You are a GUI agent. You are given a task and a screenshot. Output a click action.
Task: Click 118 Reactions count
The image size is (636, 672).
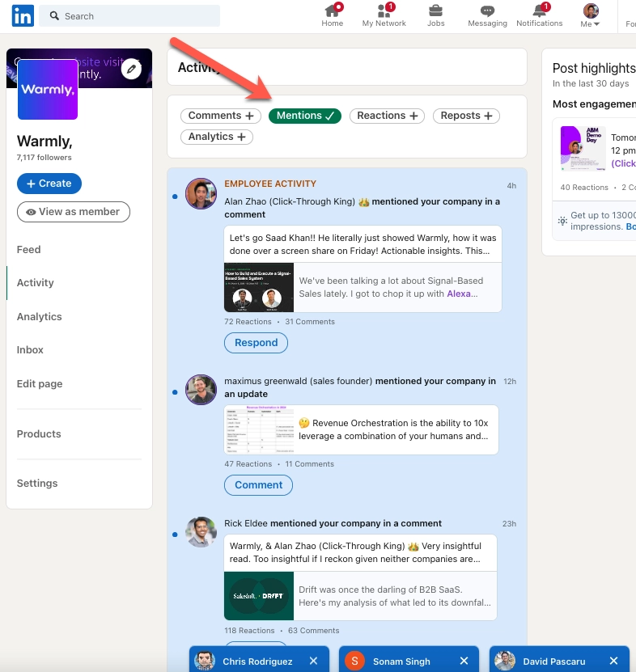pyautogui.click(x=249, y=631)
